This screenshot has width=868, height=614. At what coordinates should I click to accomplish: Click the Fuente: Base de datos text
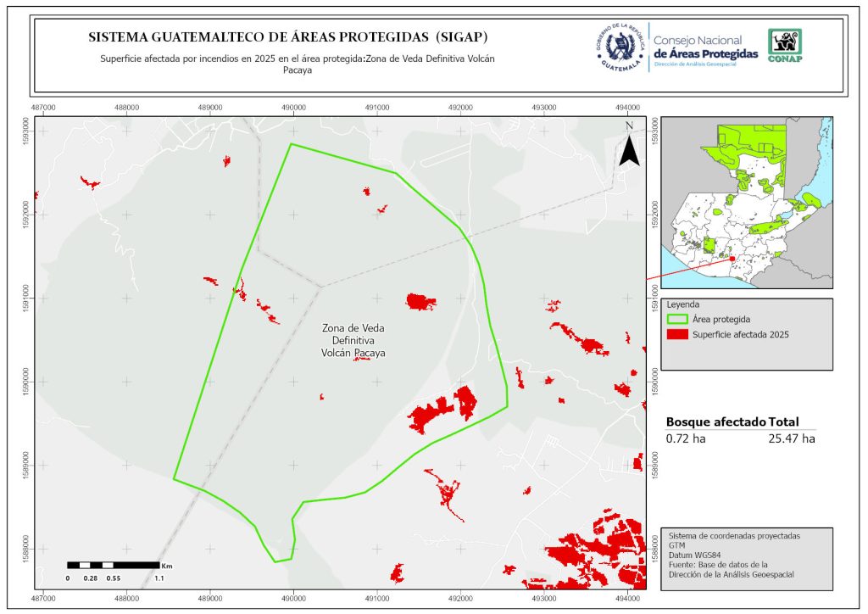pyautogui.click(x=718, y=566)
